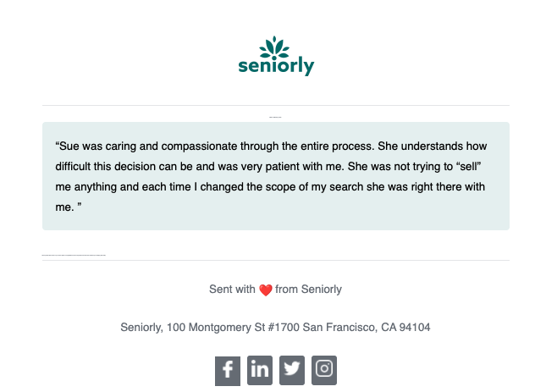Viewport: 557px width, 392px height.
Task: Click the divider line below the logo
Action: [x=276, y=105]
